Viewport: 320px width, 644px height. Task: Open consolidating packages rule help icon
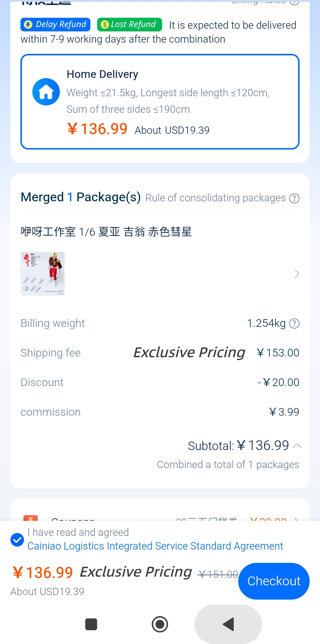click(294, 198)
